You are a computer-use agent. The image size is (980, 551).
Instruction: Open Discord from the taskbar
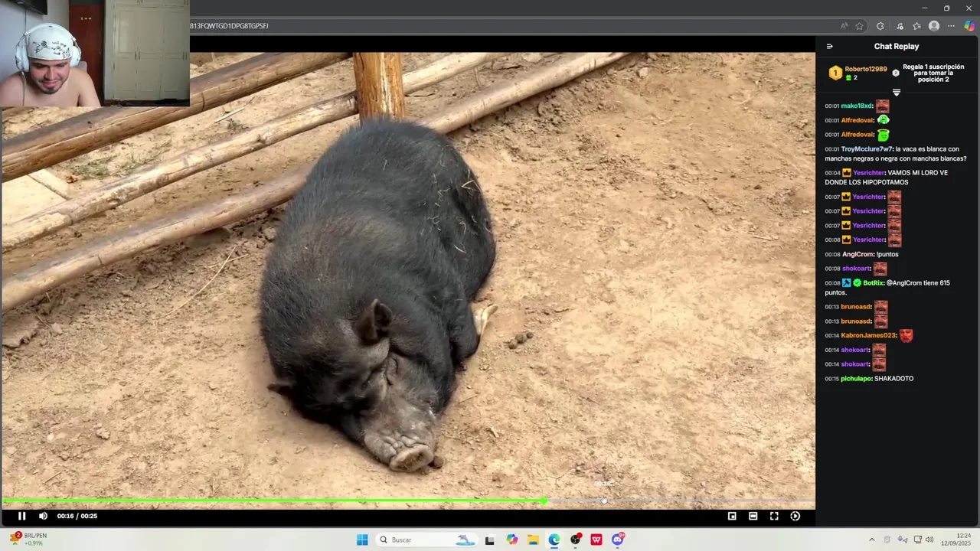(618, 540)
